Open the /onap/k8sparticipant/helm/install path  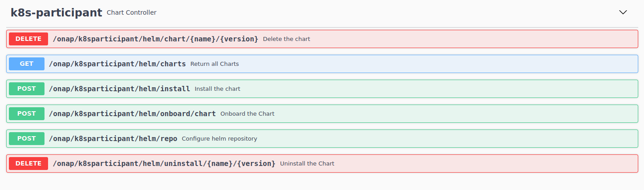(x=119, y=89)
